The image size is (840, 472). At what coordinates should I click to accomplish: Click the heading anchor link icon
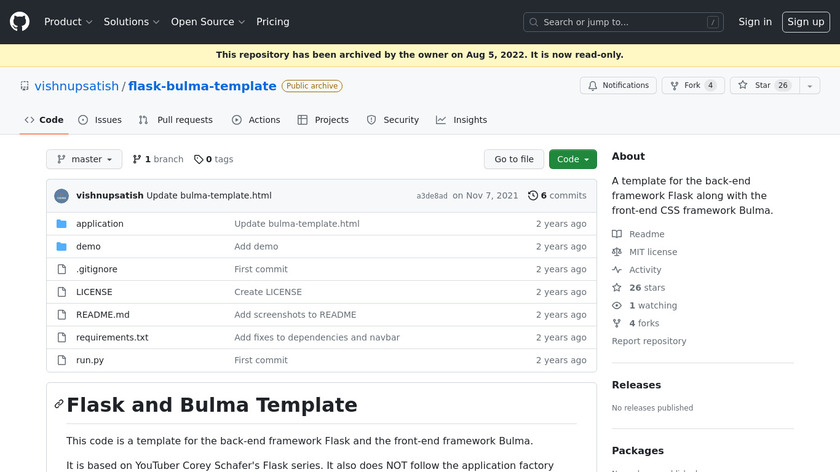(x=59, y=405)
